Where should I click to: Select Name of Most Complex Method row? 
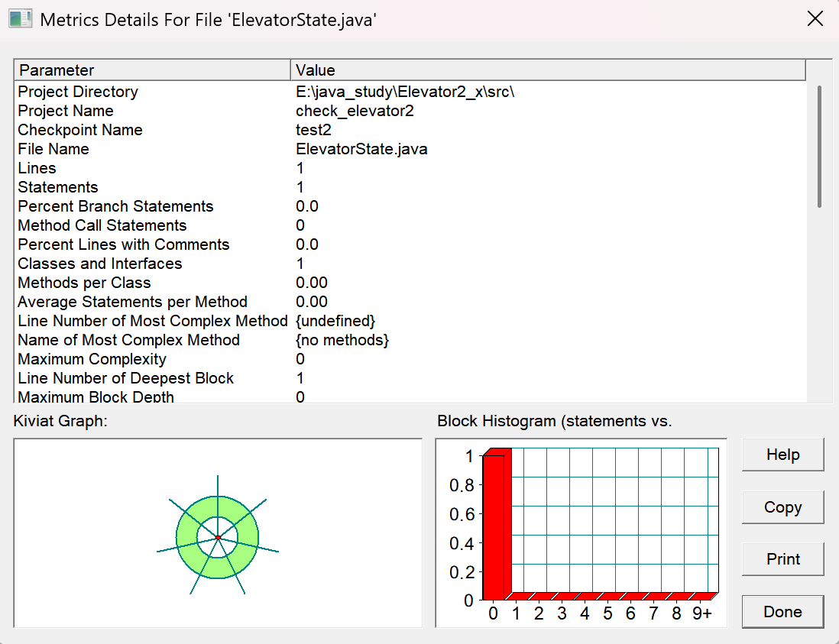pyautogui.click(x=411, y=340)
